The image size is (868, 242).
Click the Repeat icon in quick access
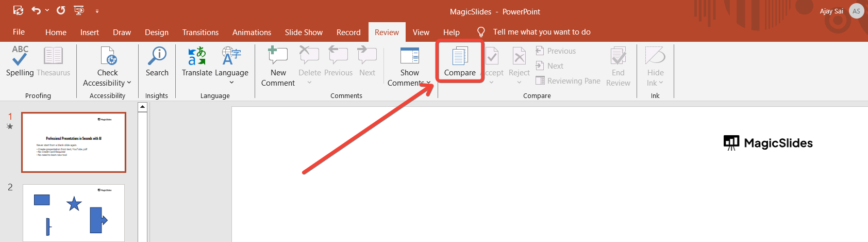[61, 10]
